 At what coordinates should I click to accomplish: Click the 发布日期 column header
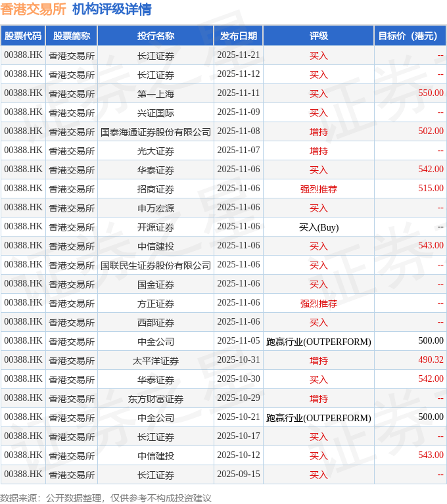239,36
